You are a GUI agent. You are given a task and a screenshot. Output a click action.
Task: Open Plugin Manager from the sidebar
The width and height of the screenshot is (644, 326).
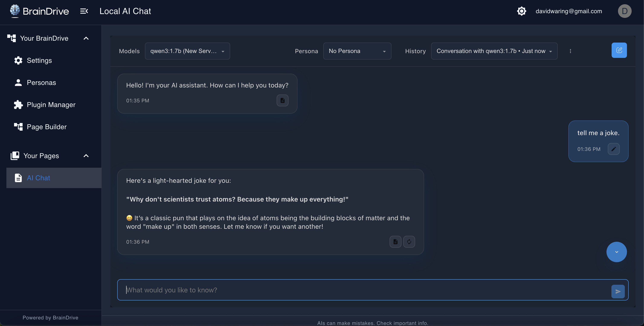(51, 105)
